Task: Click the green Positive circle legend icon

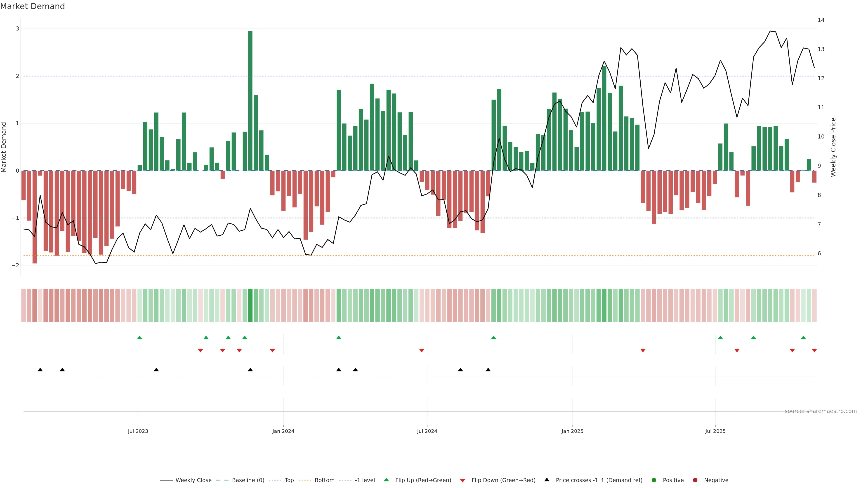Action: coord(654,480)
